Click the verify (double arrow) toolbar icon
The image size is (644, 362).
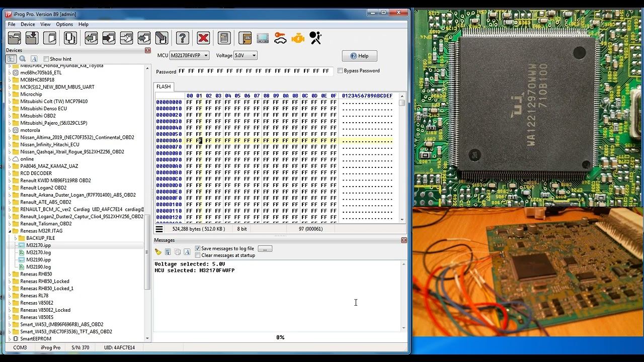144,38
